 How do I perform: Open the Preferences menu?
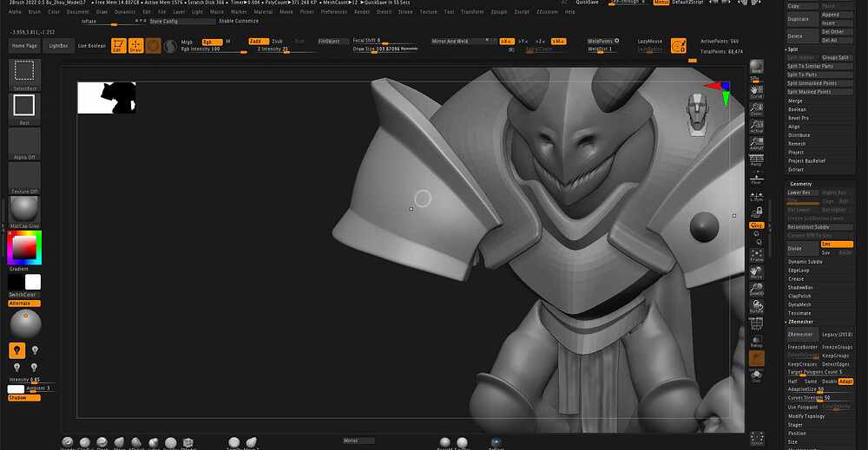[334, 11]
